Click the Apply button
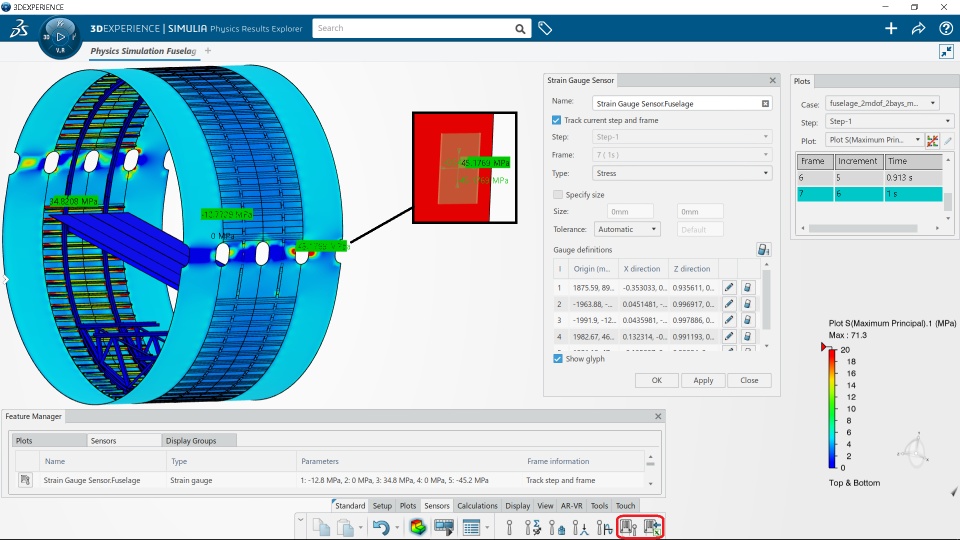960x540 pixels. point(703,380)
